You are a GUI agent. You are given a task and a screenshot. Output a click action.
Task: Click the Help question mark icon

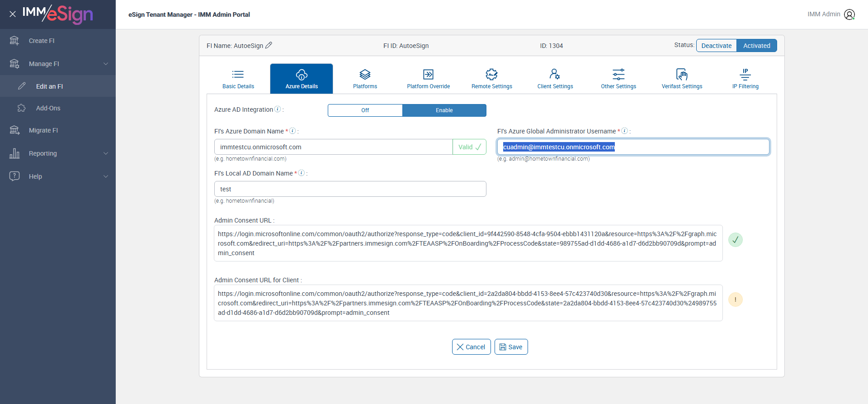click(14, 176)
